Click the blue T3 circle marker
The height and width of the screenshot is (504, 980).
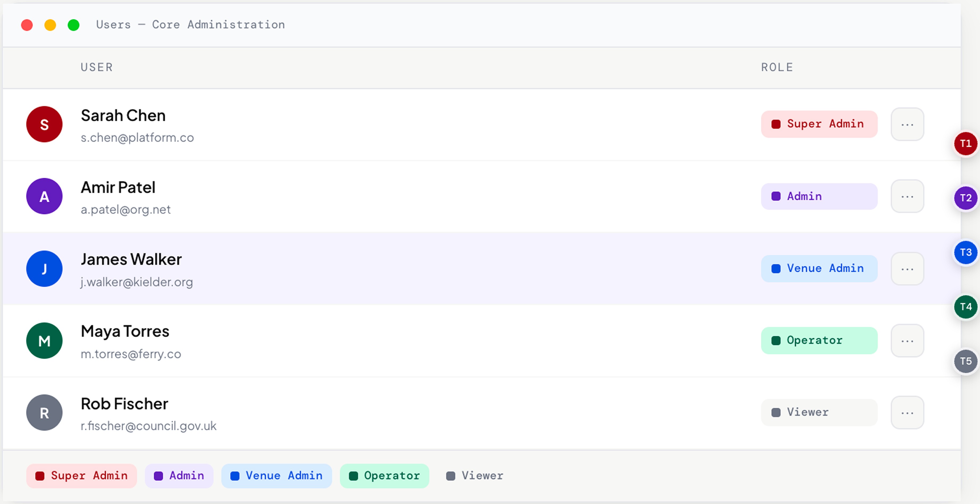pyautogui.click(x=965, y=252)
